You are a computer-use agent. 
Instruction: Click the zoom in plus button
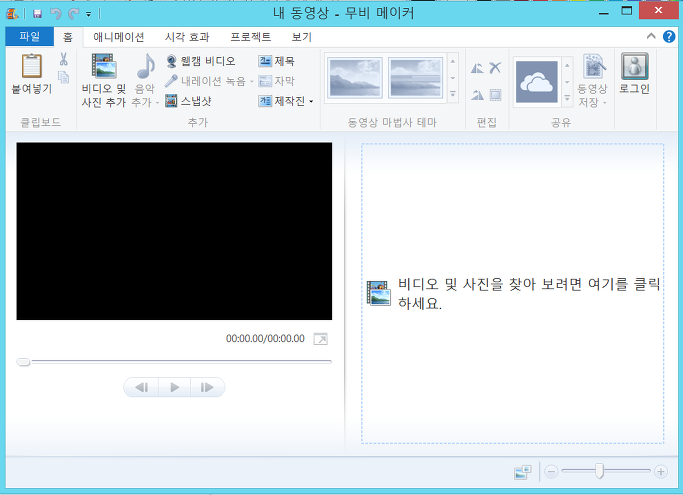[x=661, y=472]
